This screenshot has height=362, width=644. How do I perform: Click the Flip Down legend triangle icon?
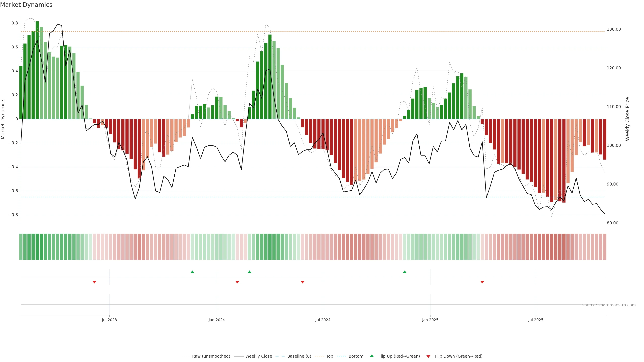coord(428,356)
